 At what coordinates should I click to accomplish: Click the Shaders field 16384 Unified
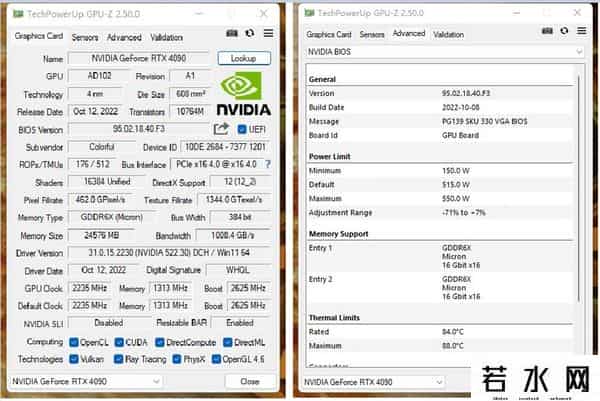[107, 182]
